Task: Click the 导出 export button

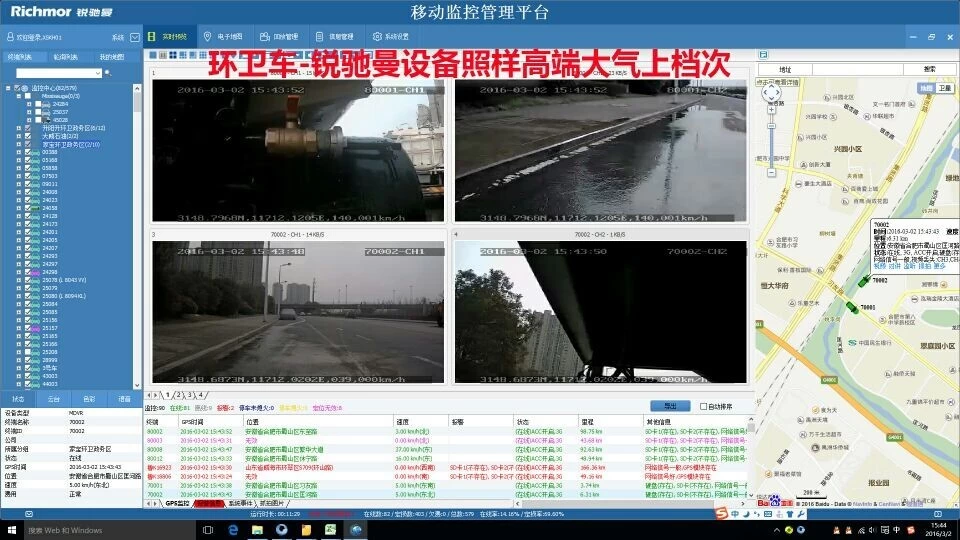Action: click(x=670, y=406)
